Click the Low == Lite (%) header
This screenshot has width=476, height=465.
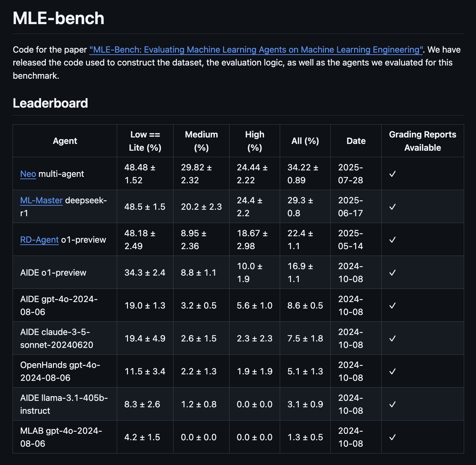[x=145, y=141]
